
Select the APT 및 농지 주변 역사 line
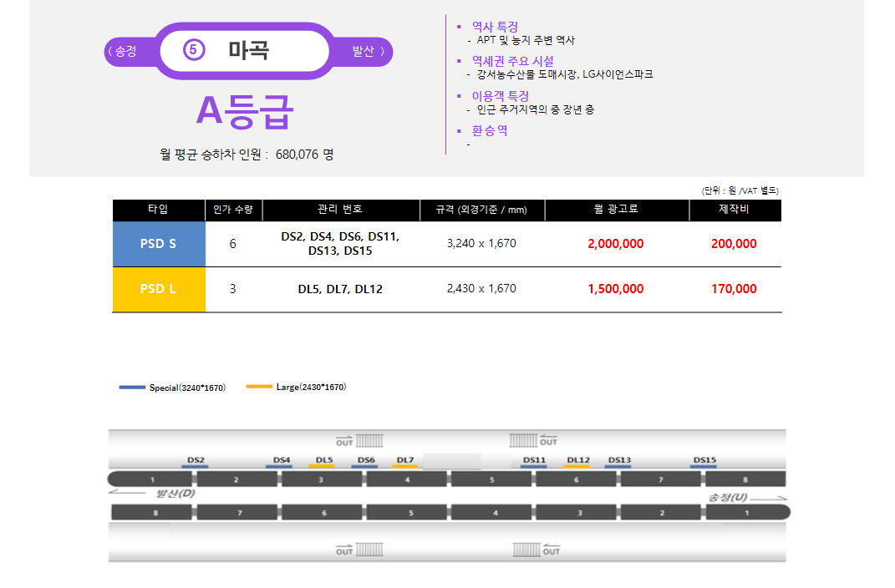pos(526,40)
